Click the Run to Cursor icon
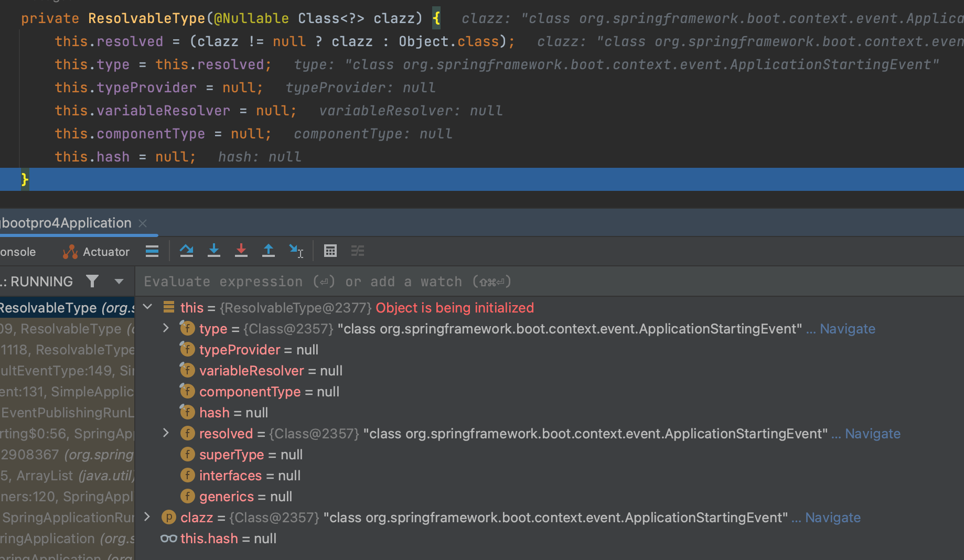The width and height of the screenshot is (964, 560). (x=296, y=251)
